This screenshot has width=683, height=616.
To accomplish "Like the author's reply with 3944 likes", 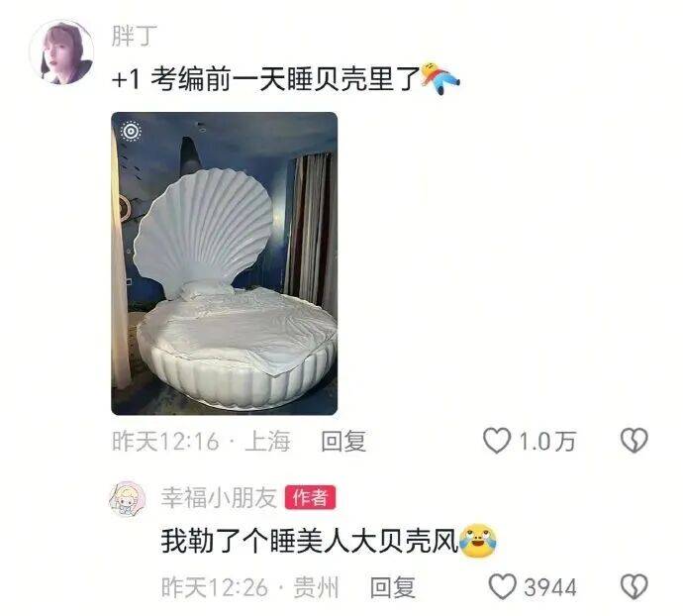I will (x=502, y=586).
